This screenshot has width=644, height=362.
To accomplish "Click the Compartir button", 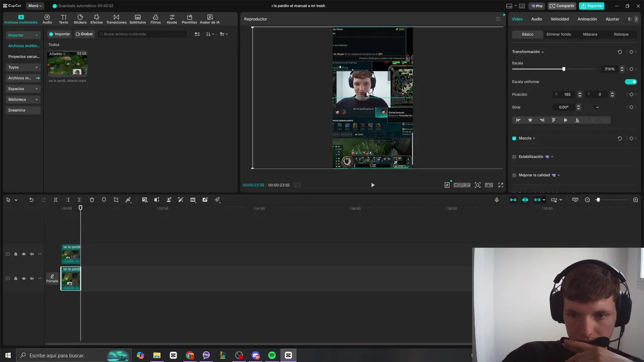I will pyautogui.click(x=562, y=6).
